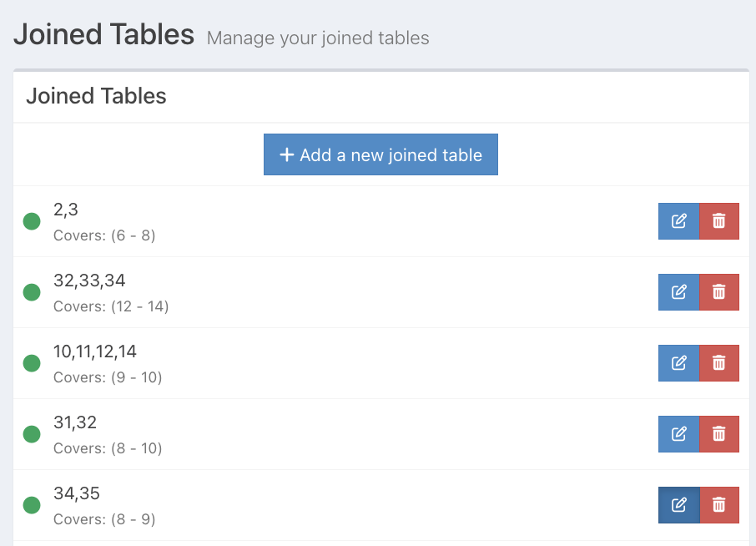Toggle the green status dot for 32,33,34
Image resolution: width=756 pixels, height=546 pixels.
(32, 292)
